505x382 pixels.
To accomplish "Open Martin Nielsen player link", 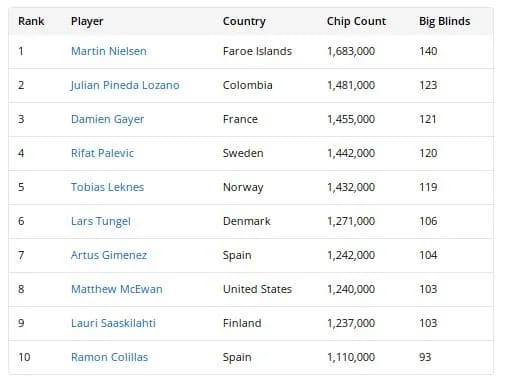I will click(109, 51).
